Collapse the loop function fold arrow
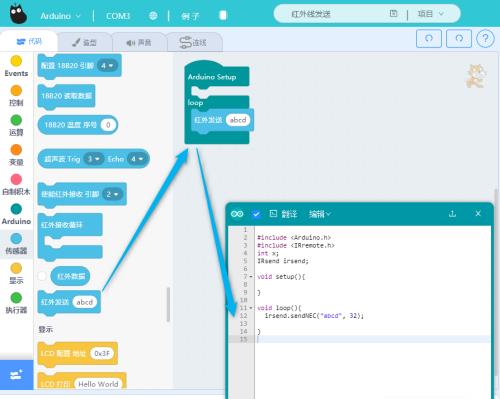Viewport: 500px width, 399px height. 251,308
